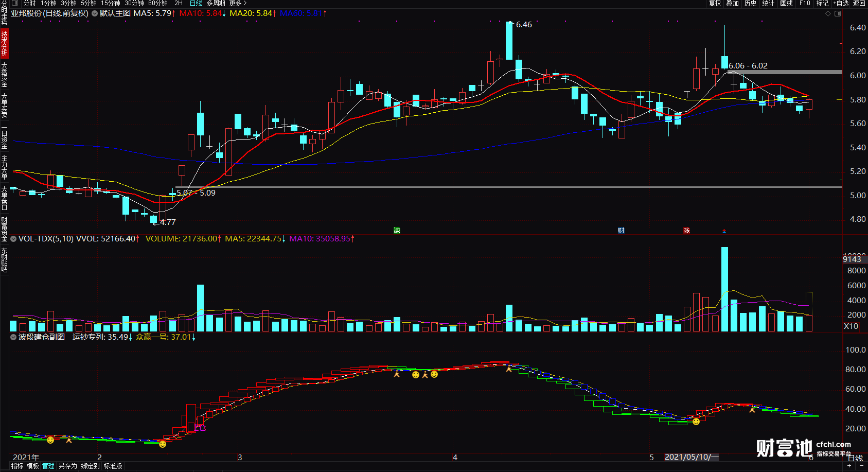Expand the VOL-TDX indicator dropdown
The image size is (868, 472).
click(x=13, y=239)
